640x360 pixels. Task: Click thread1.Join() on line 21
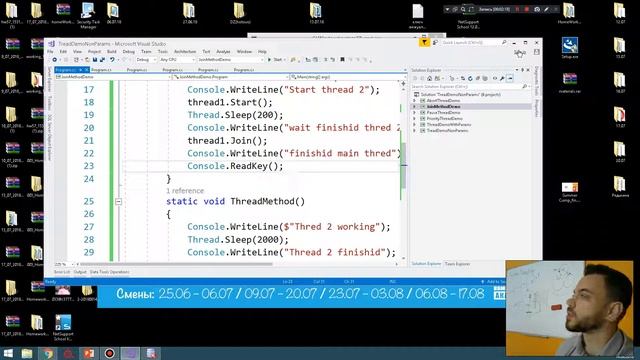227,141
